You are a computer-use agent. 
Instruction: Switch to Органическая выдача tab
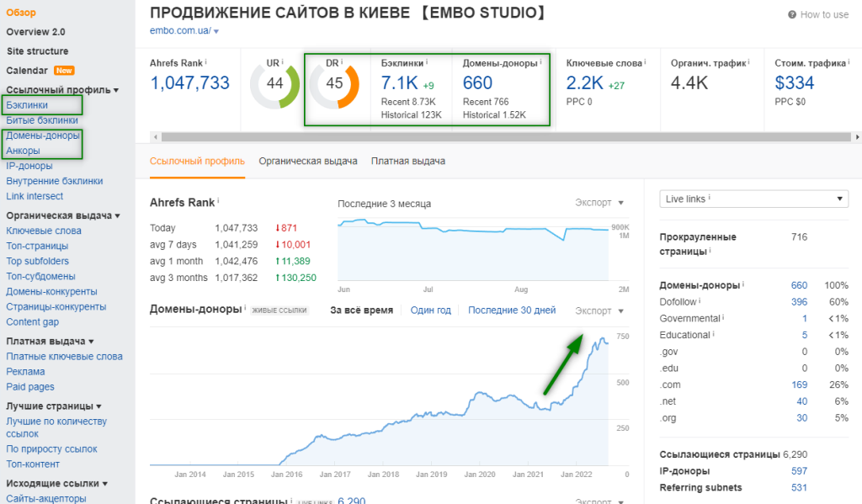point(308,161)
